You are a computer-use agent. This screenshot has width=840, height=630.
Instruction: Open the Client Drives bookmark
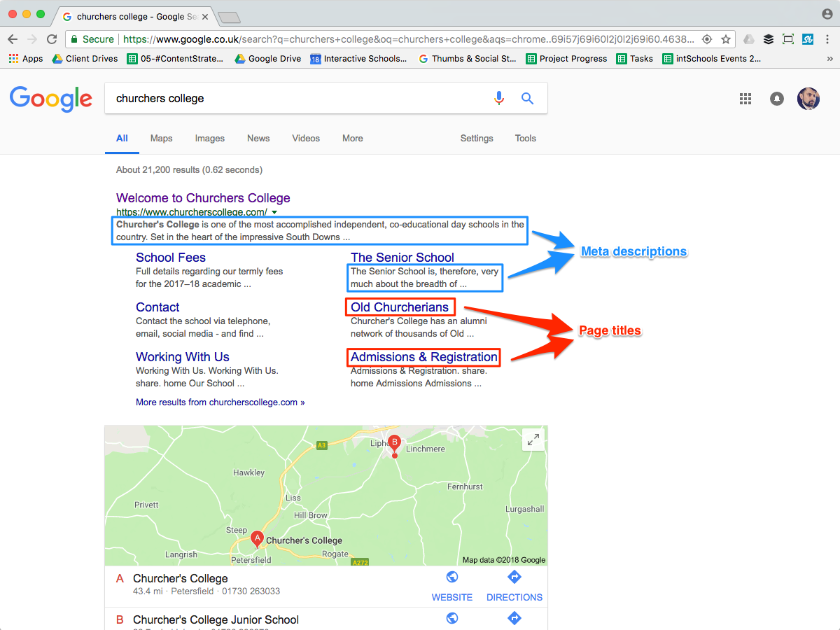pos(85,59)
